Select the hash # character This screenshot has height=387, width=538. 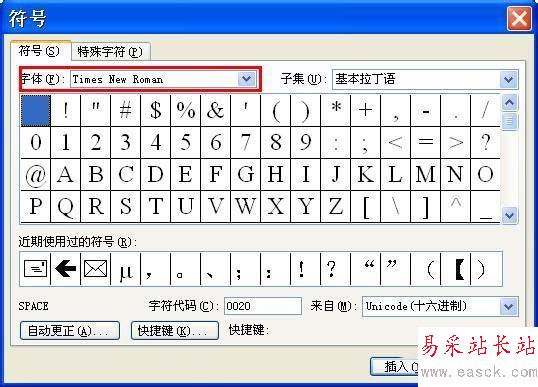tap(126, 110)
